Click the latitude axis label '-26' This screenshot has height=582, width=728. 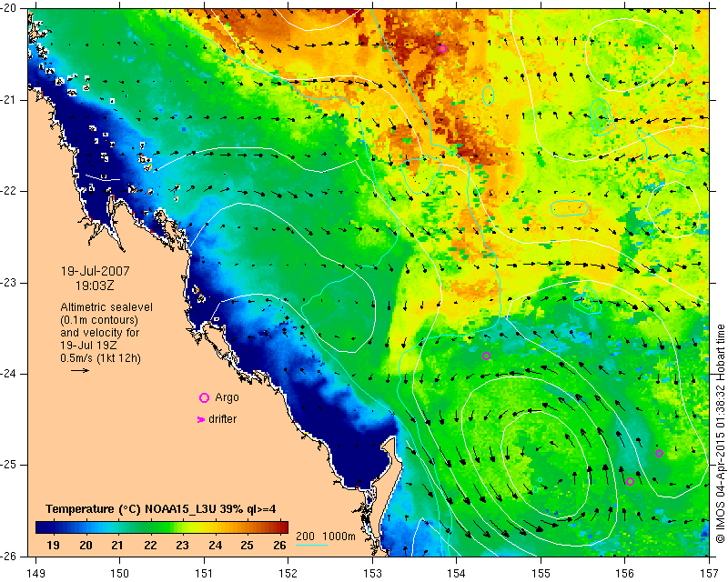(10, 556)
